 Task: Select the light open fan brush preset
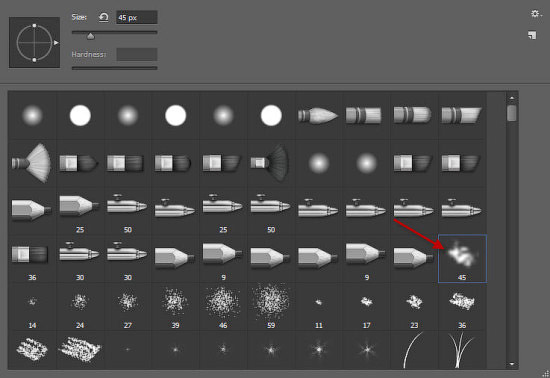32,163
